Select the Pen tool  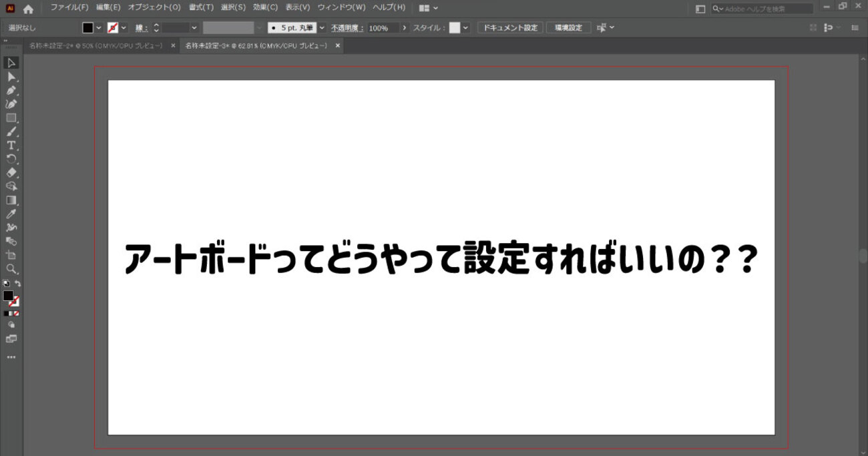coord(11,90)
